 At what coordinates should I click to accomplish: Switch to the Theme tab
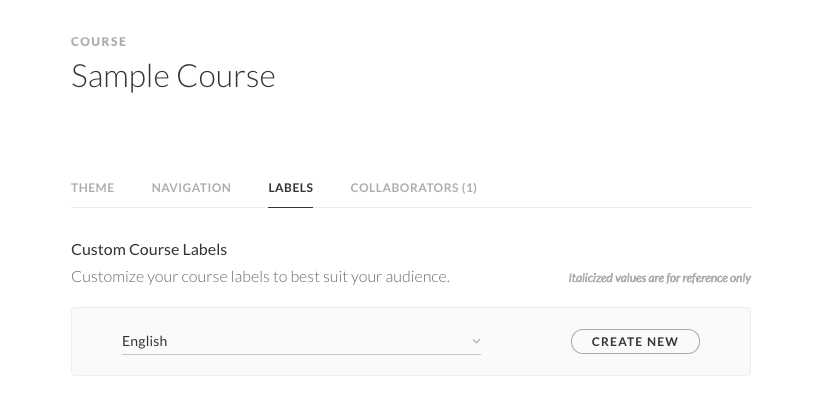click(x=92, y=188)
